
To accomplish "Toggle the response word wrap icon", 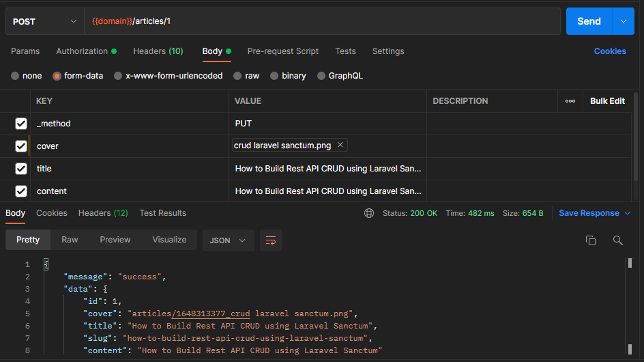I will point(271,240).
